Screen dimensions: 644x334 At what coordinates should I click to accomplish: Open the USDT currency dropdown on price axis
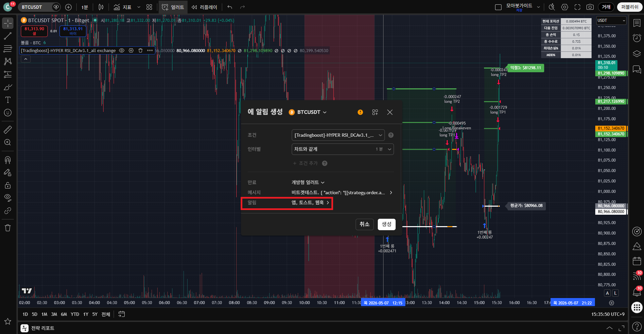pos(611,20)
